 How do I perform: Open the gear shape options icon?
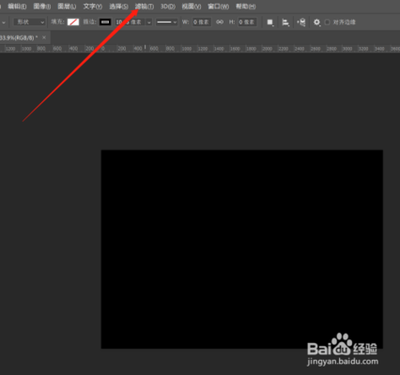pyautogui.click(x=317, y=22)
